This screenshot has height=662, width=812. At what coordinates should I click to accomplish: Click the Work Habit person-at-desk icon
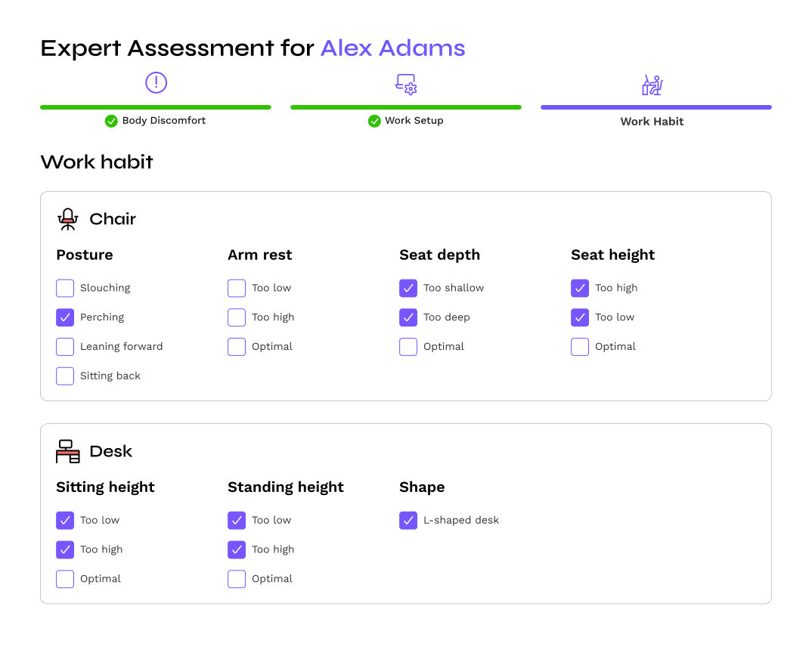(652, 85)
